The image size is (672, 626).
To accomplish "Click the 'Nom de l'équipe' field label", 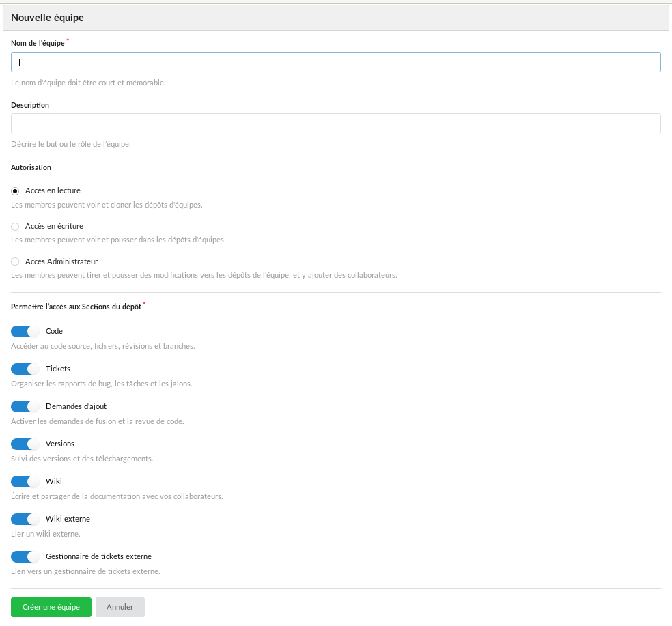I will 38,43.
